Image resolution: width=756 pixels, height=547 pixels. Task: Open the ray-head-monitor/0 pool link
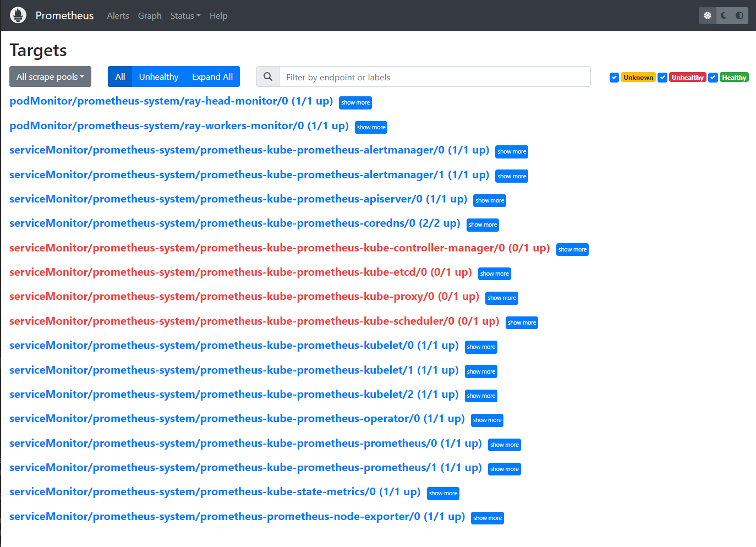171,101
